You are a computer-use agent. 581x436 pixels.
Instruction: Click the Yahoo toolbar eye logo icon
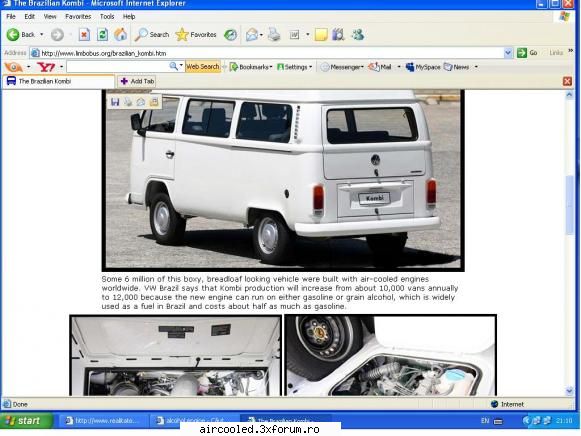(13, 67)
